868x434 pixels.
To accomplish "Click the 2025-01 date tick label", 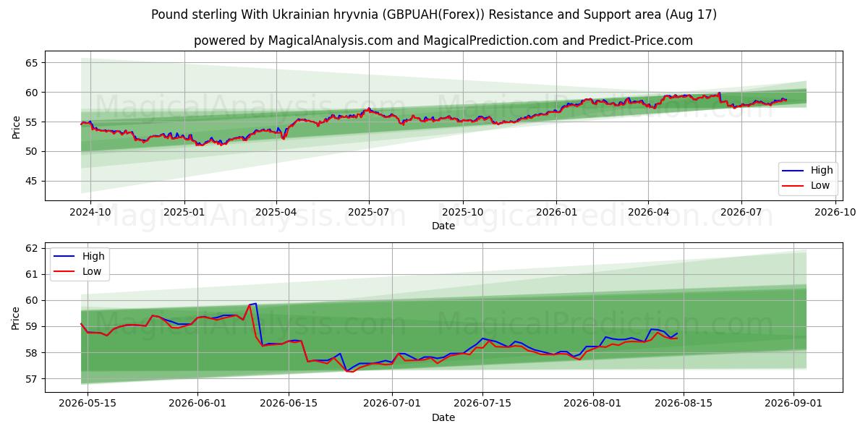I will pos(184,213).
